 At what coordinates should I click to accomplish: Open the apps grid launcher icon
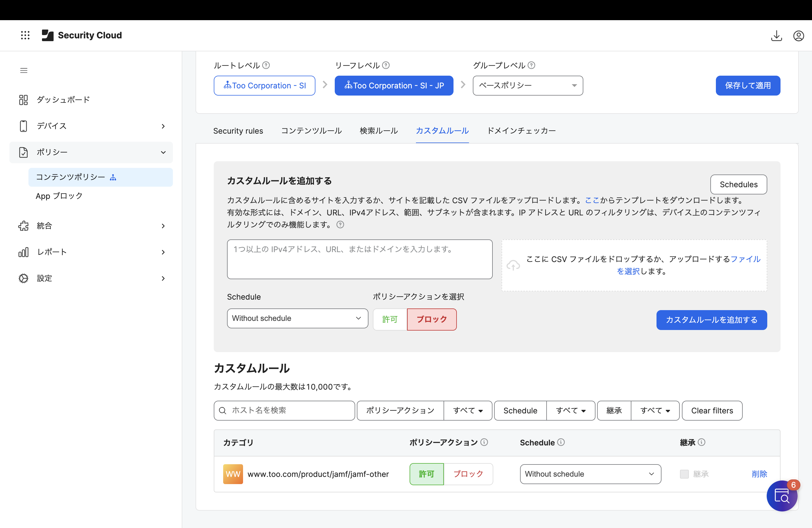tap(25, 35)
